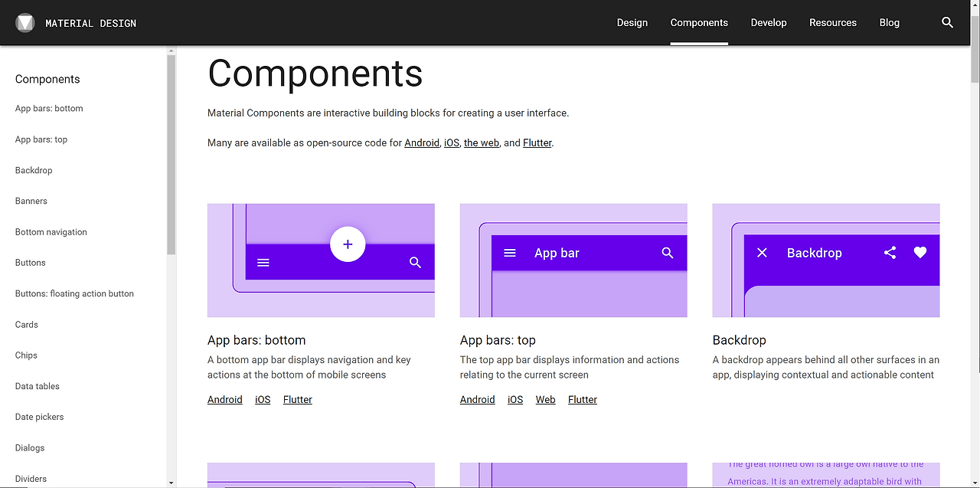Select Data tables in the sidebar

(38, 386)
